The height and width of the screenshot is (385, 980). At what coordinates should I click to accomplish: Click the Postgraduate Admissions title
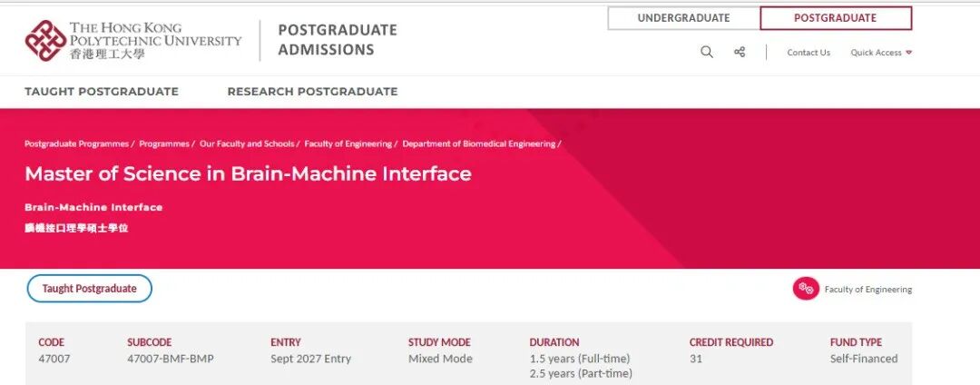(x=338, y=40)
